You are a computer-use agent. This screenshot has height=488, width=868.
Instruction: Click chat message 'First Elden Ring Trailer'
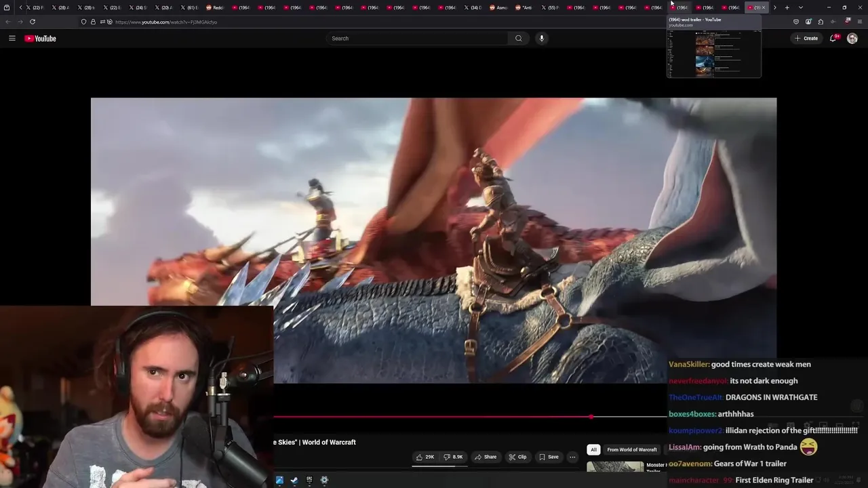pyautogui.click(x=774, y=481)
